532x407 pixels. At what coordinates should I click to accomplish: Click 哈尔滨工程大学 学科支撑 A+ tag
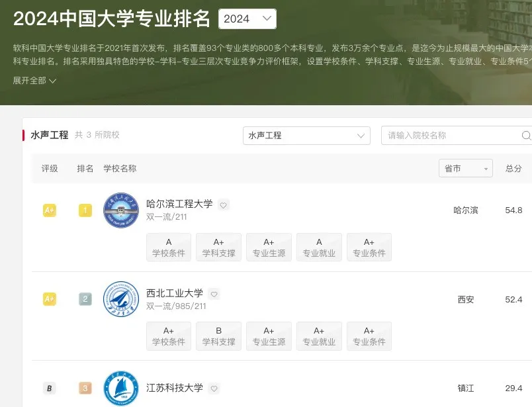pyautogui.click(x=218, y=247)
